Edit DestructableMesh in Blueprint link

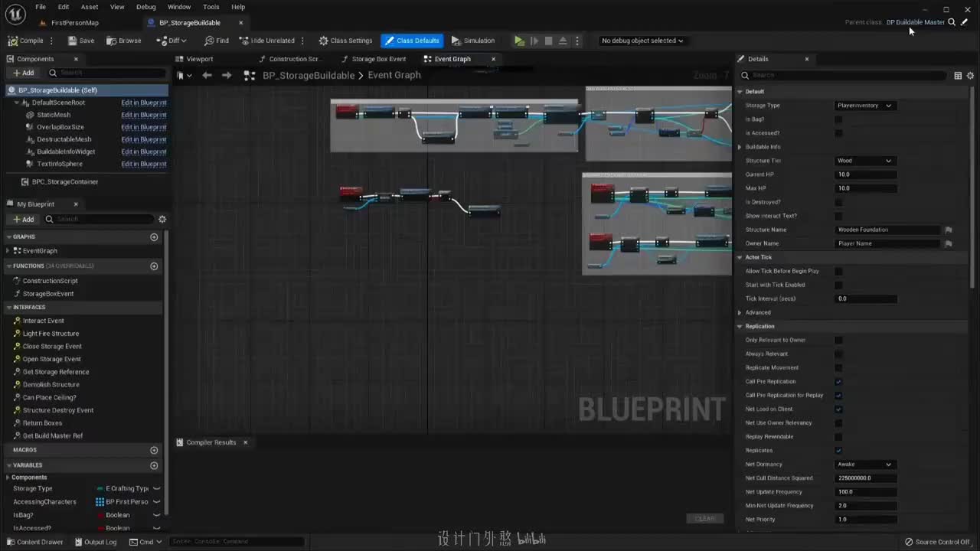click(x=144, y=139)
